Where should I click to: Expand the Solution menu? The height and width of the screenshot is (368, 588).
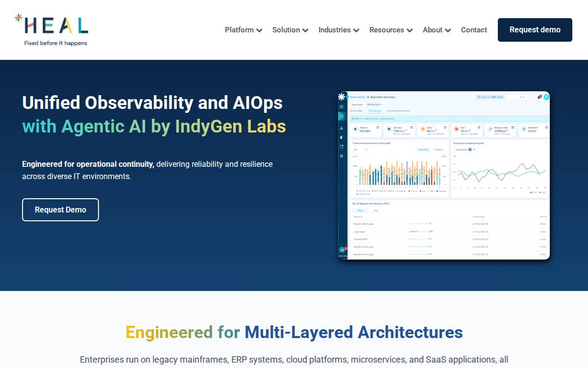290,30
